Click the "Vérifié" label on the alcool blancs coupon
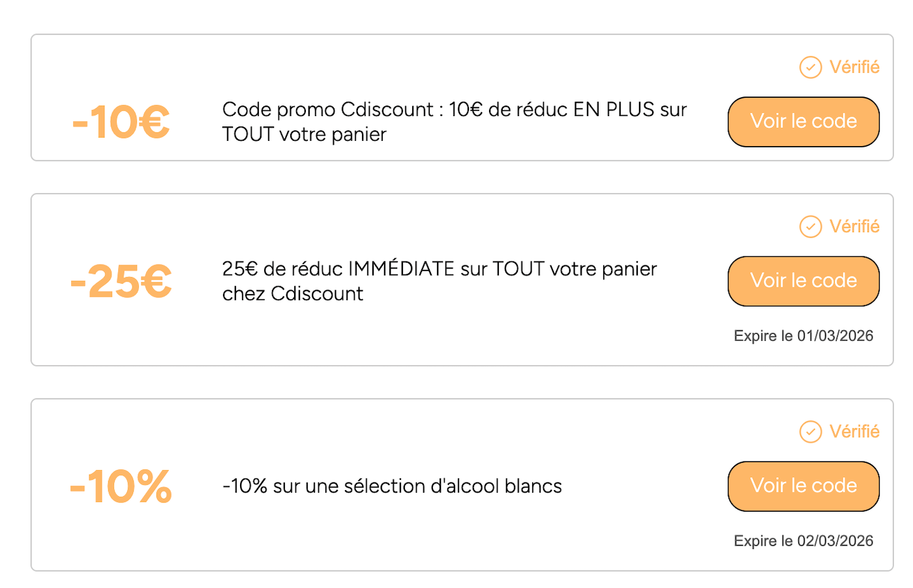This screenshot has width=913, height=588. point(854,432)
